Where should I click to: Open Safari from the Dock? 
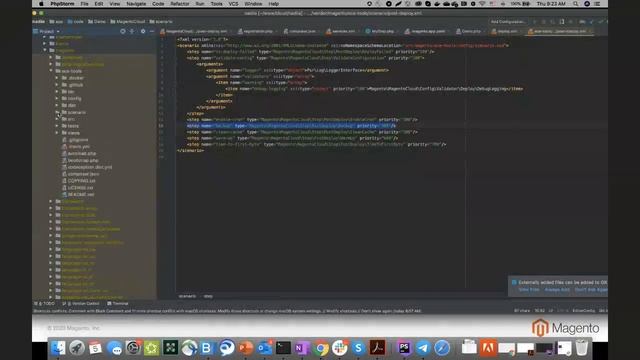442,348
